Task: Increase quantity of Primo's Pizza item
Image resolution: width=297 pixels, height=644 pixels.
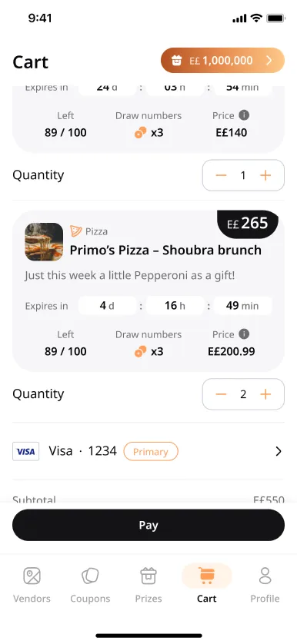Action: [265, 394]
